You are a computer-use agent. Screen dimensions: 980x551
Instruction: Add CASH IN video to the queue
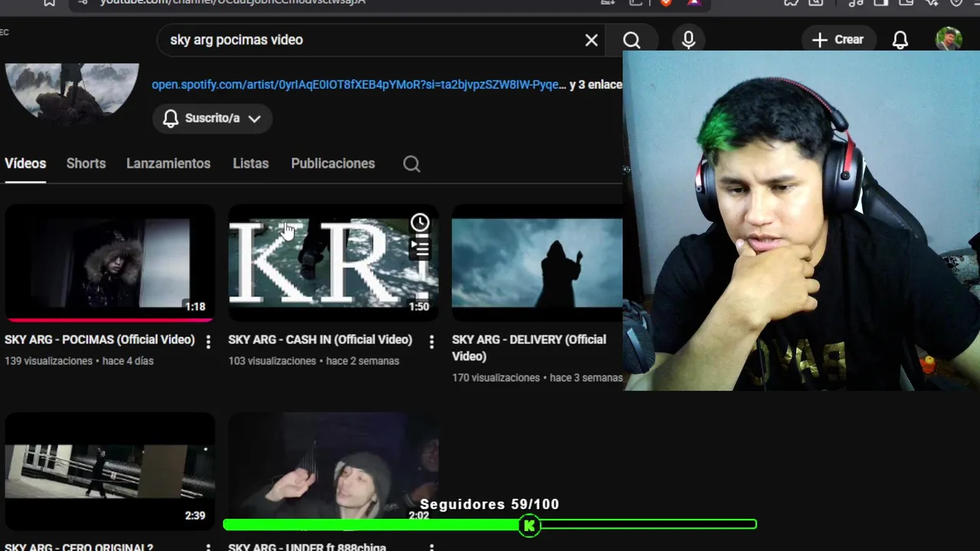420,248
